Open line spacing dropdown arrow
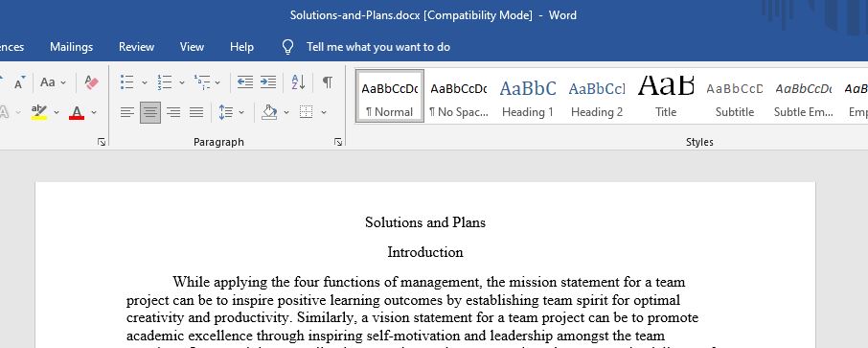This screenshot has height=348, width=868. click(241, 112)
